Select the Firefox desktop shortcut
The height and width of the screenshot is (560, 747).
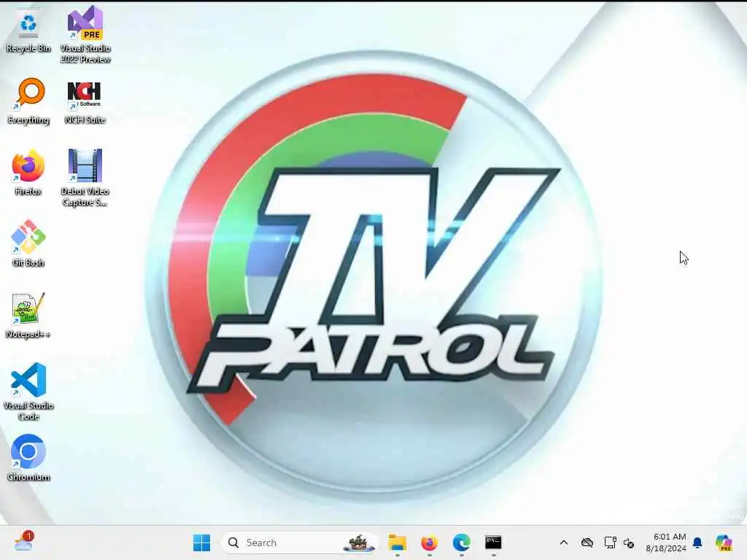tap(28, 172)
